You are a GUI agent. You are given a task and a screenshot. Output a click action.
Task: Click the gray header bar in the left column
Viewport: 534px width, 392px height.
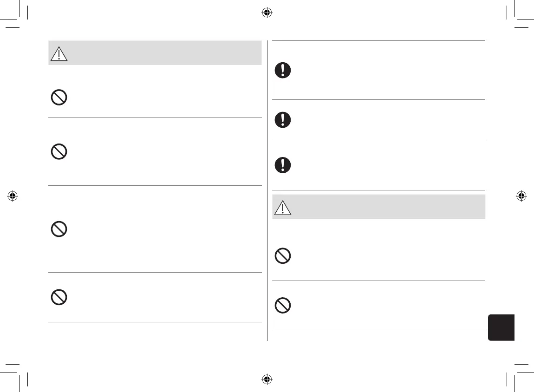(163, 53)
